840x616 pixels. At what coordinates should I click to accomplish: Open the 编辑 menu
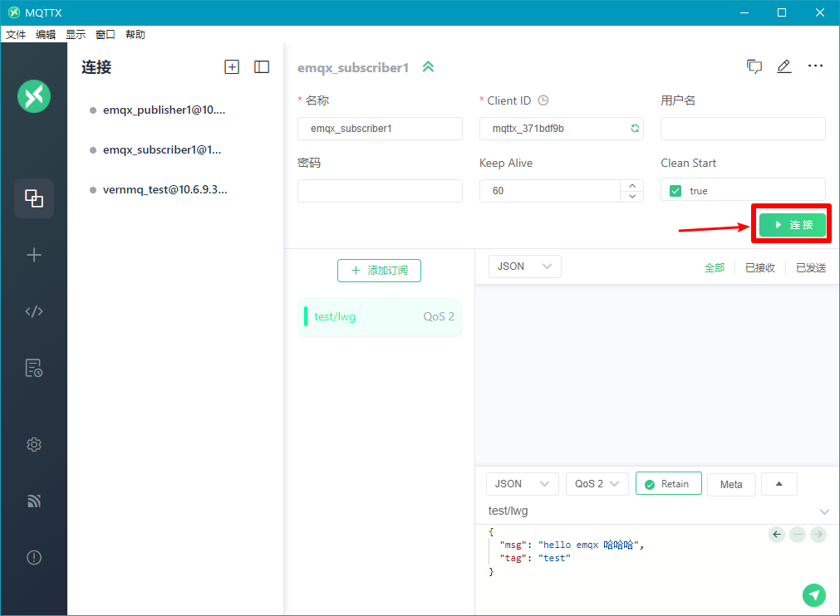tap(46, 35)
